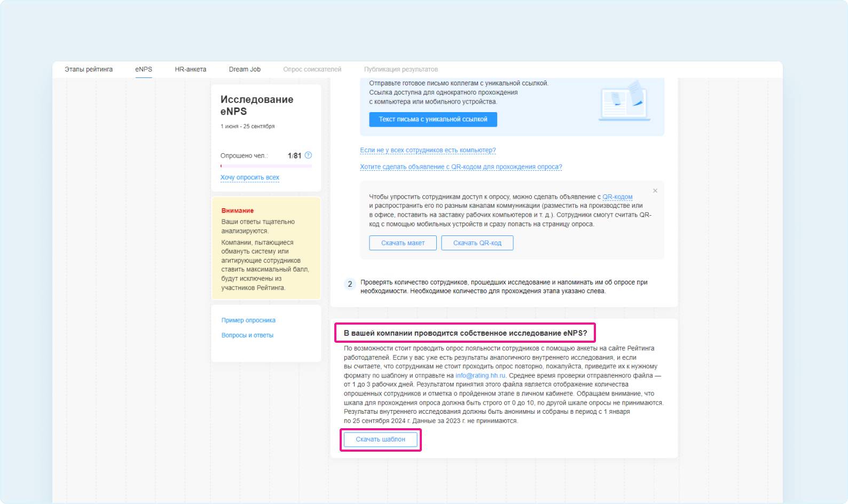Screen dimensions: 848x504
Task: Open the link about employees without computers
Action: tap(428, 151)
